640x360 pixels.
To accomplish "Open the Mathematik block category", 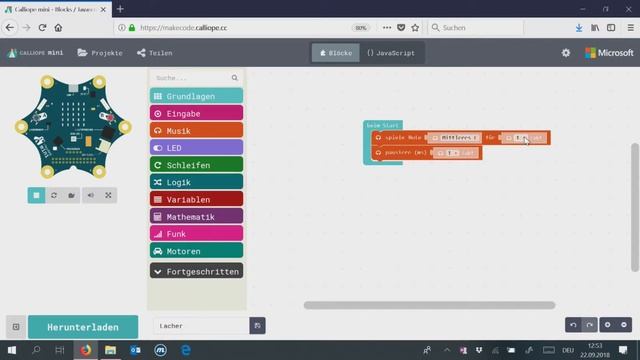I will click(x=196, y=216).
